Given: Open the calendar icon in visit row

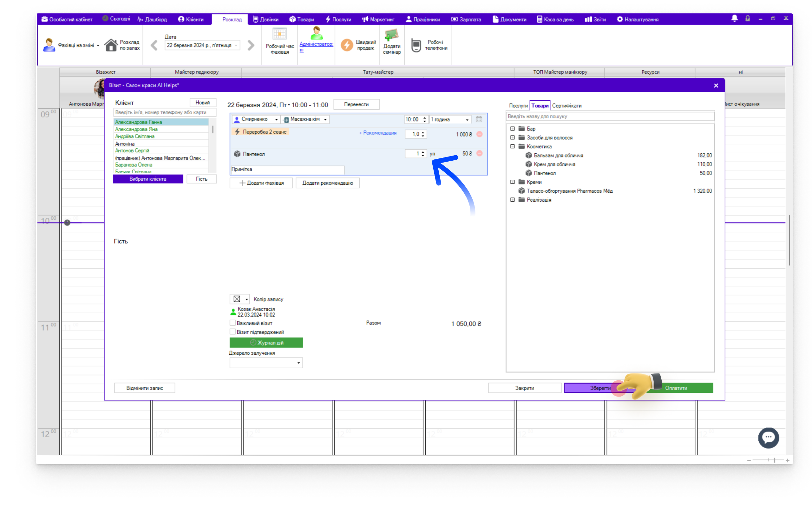Looking at the screenshot, I should click(x=479, y=119).
